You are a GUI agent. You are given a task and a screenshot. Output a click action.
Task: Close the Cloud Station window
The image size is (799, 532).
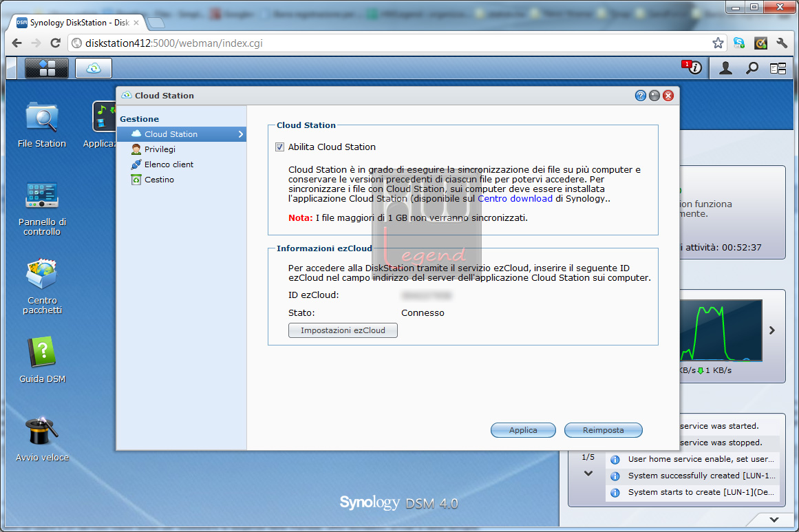pyautogui.click(x=668, y=95)
